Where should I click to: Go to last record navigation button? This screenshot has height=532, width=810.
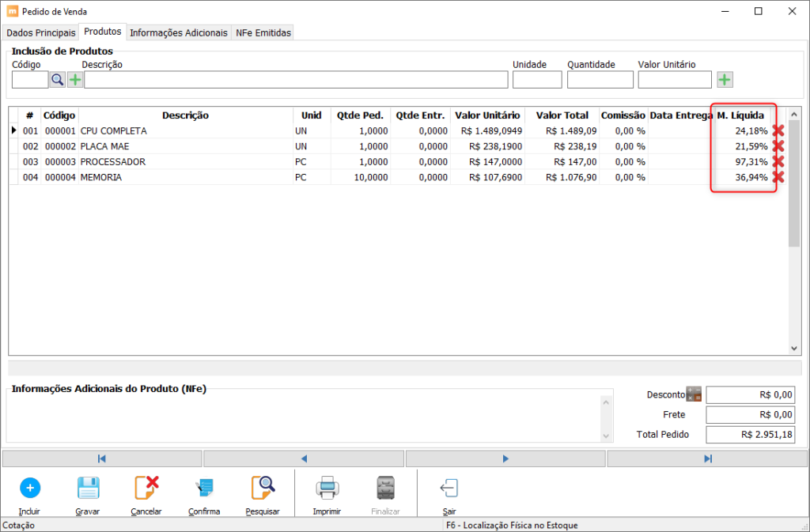click(707, 458)
